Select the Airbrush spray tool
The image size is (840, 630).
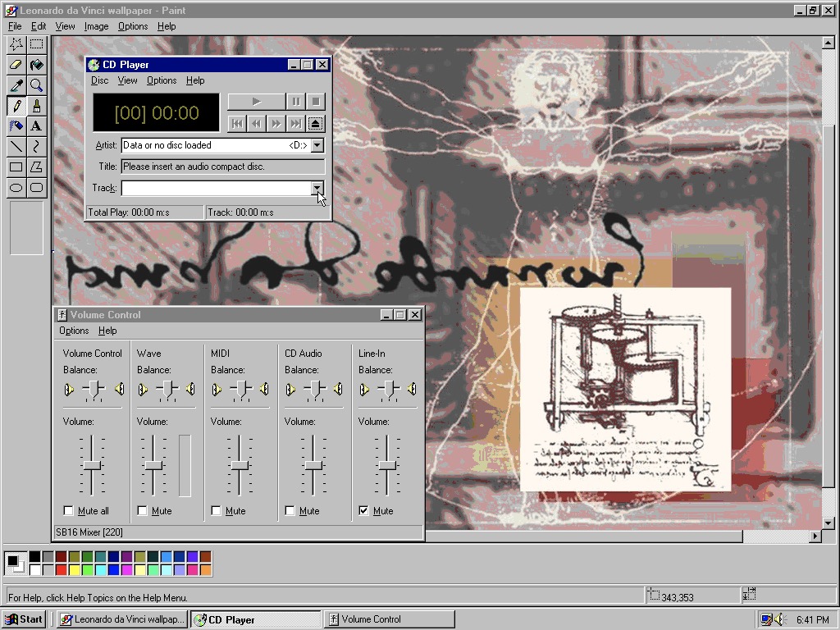[16, 126]
